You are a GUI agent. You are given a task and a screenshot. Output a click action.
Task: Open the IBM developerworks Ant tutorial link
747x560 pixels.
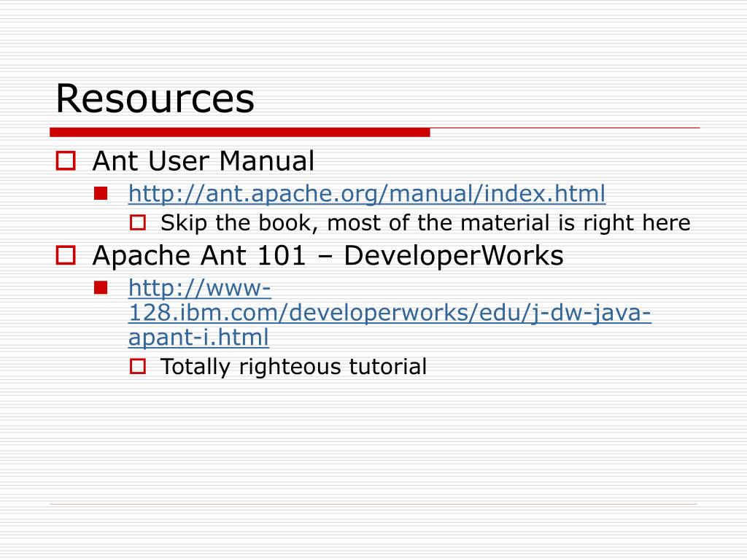click(390, 312)
